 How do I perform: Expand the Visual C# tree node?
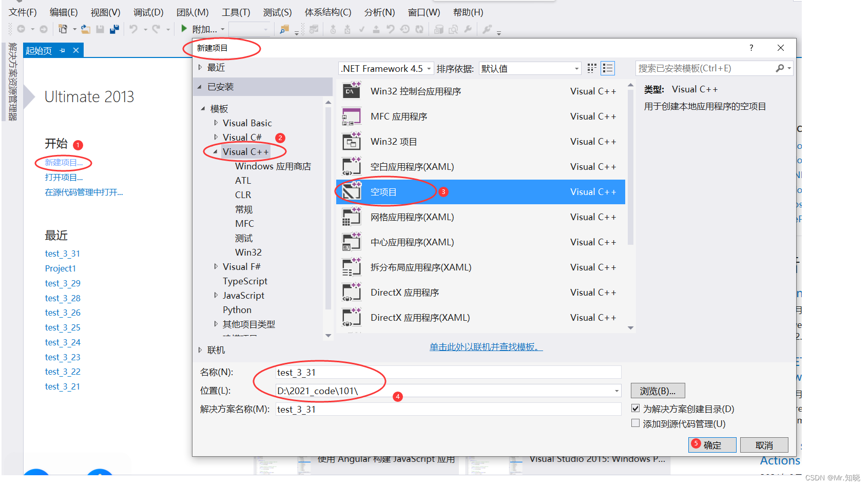pyautogui.click(x=216, y=137)
